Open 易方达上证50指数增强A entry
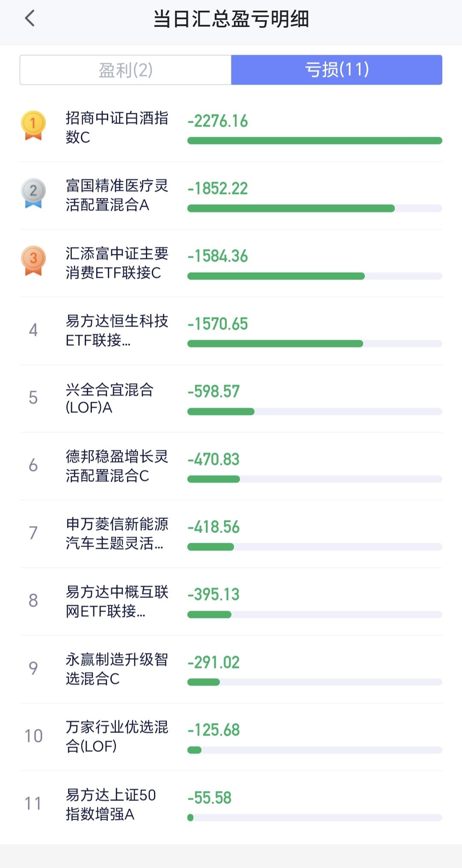Image resolution: width=462 pixels, height=868 pixels. (x=231, y=805)
